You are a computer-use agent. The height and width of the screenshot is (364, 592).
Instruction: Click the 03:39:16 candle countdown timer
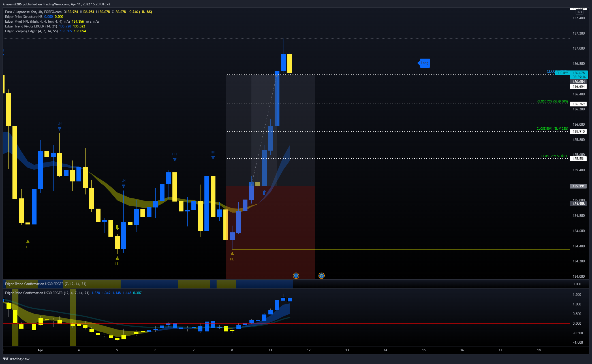[579, 77]
